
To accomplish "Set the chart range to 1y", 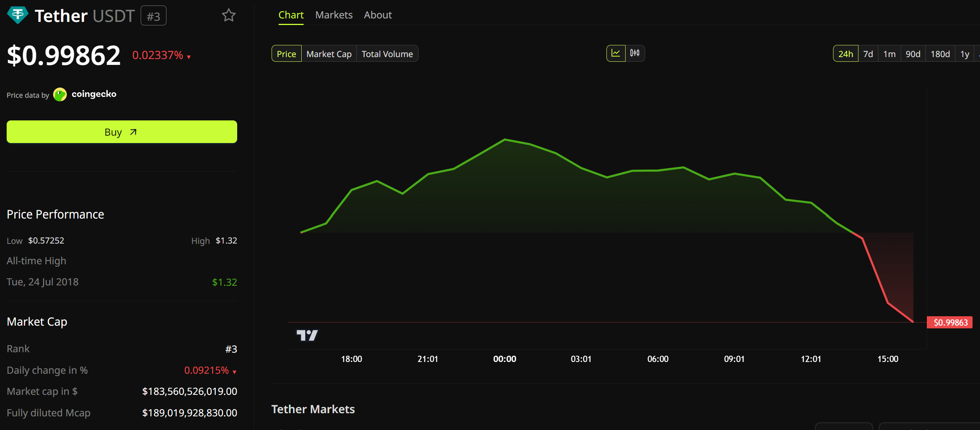I will [x=965, y=54].
